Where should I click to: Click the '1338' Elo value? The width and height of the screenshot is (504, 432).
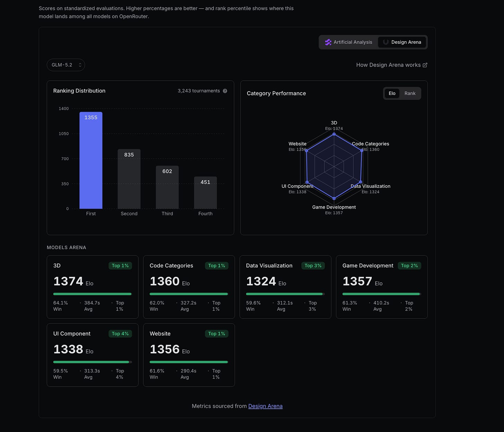tap(68, 349)
